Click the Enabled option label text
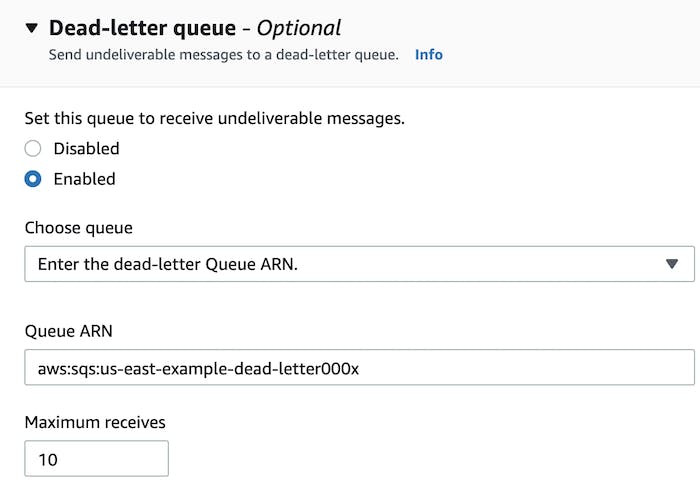The height and width of the screenshot is (484, 700). (84, 179)
